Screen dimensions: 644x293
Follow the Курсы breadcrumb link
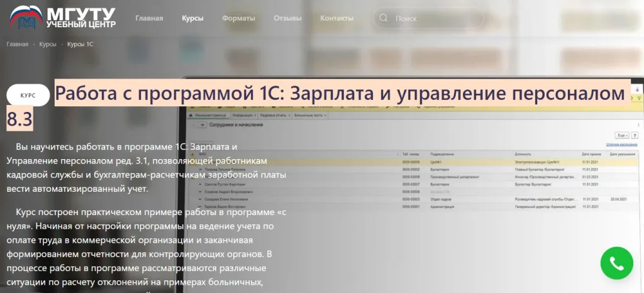click(x=48, y=44)
